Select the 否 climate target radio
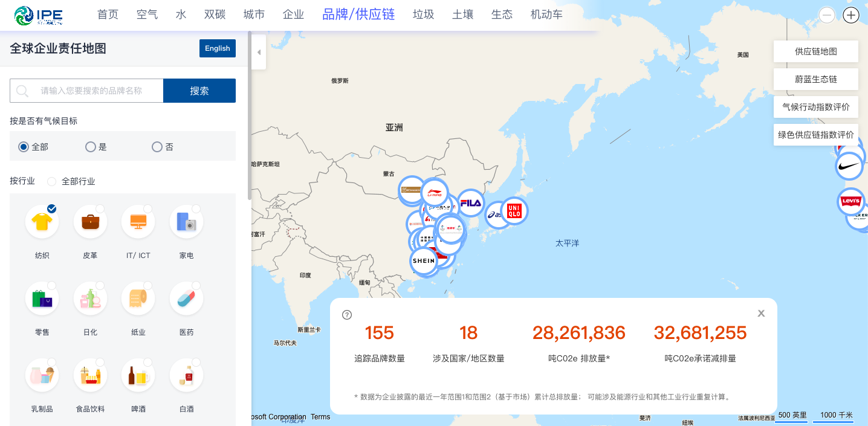The height and width of the screenshot is (426, 868). [x=157, y=147]
